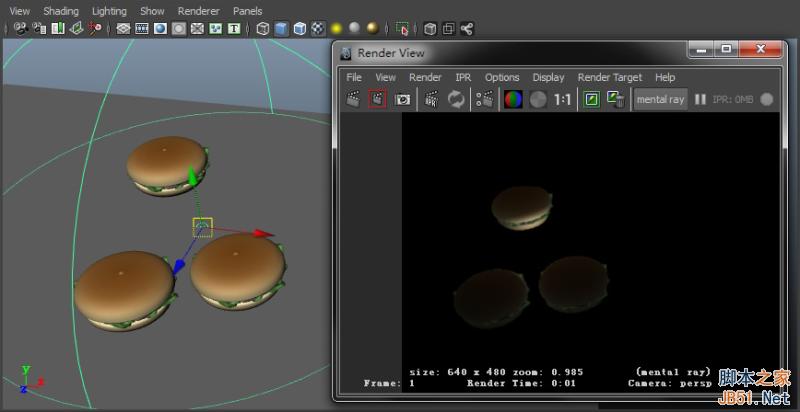Click the X-Ray Active Components icon
The height and width of the screenshot is (412, 800).
tap(448, 29)
